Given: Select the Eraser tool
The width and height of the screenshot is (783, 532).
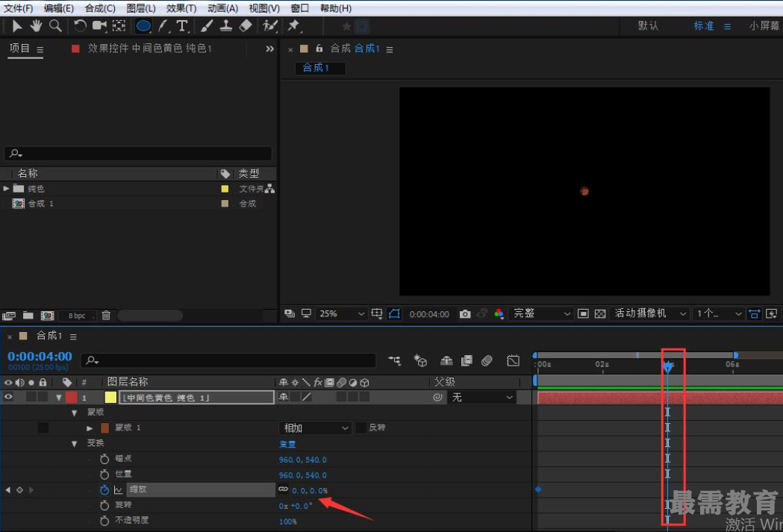Looking at the screenshot, I should pos(245,26).
